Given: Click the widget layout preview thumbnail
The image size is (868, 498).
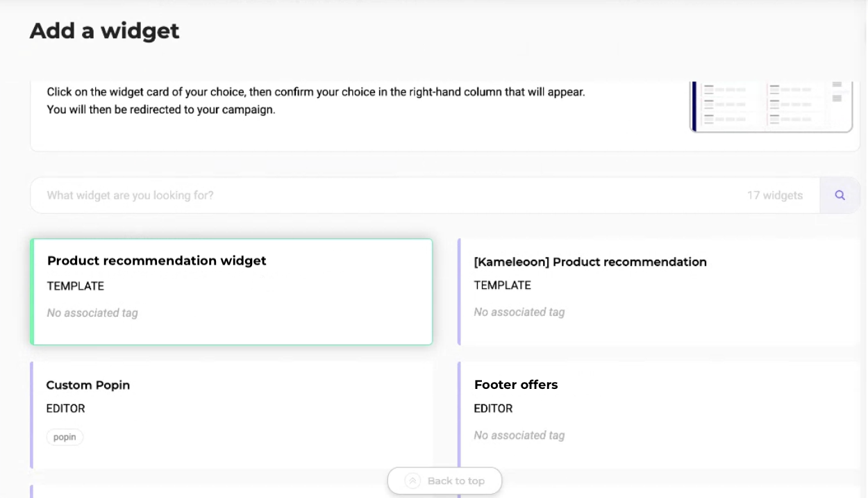Looking at the screenshot, I should [x=771, y=106].
